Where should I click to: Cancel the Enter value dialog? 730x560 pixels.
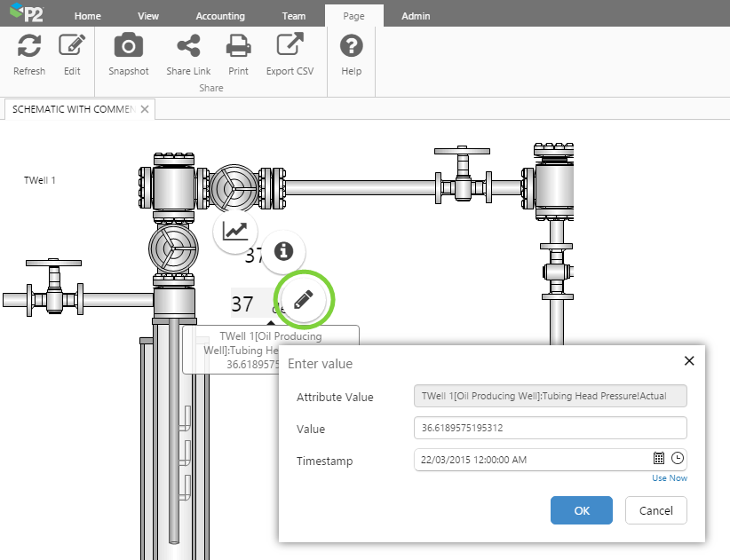[656, 510]
